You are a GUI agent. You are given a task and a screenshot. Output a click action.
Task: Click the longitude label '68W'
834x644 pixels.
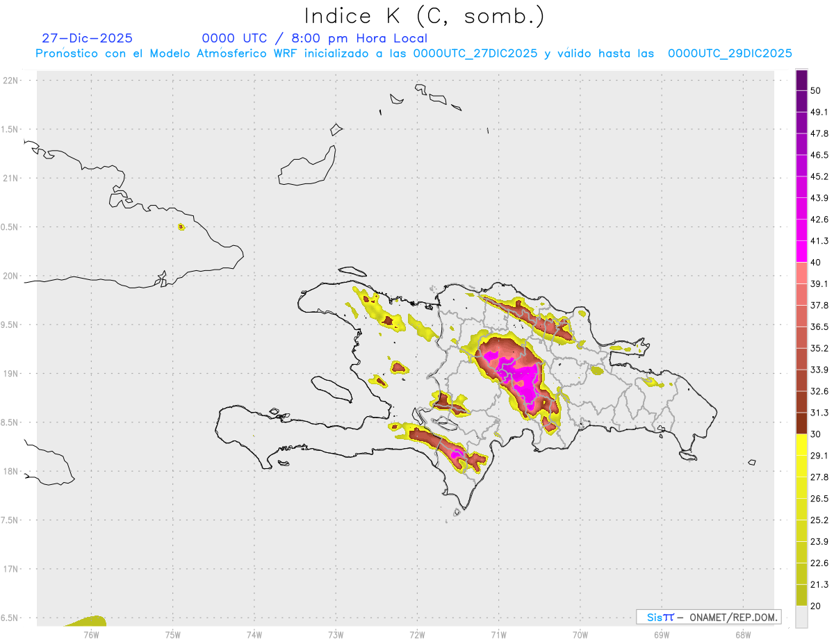(x=743, y=634)
